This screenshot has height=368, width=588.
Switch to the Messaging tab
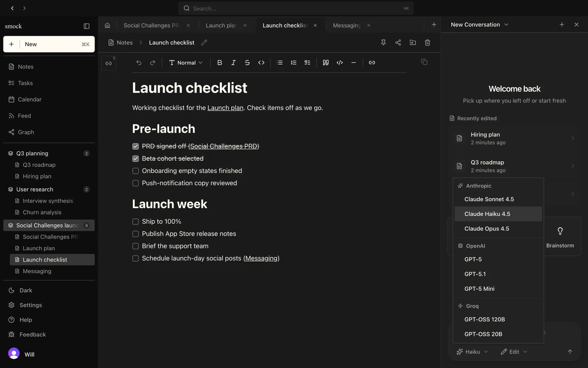[x=347, y=25]
